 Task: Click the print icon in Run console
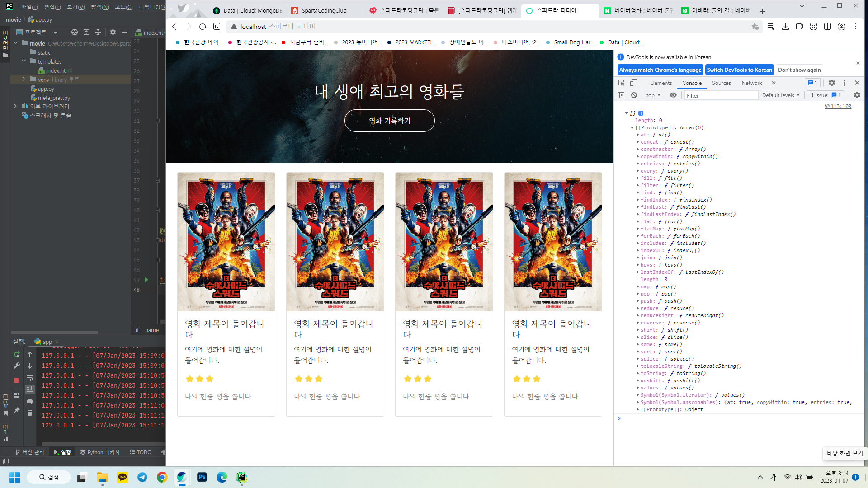click(x=30, y=401)
